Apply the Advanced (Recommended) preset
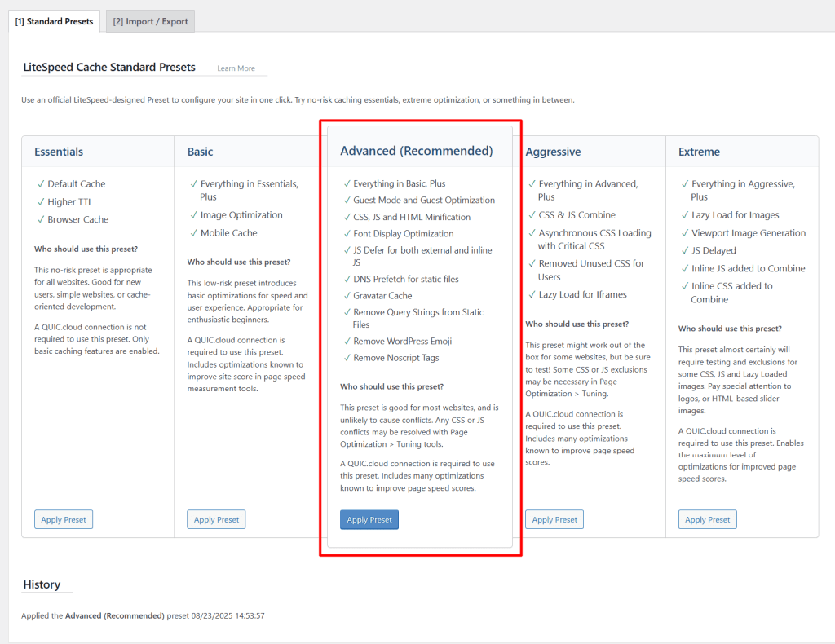835x644 pixels. tap(369, 519)
